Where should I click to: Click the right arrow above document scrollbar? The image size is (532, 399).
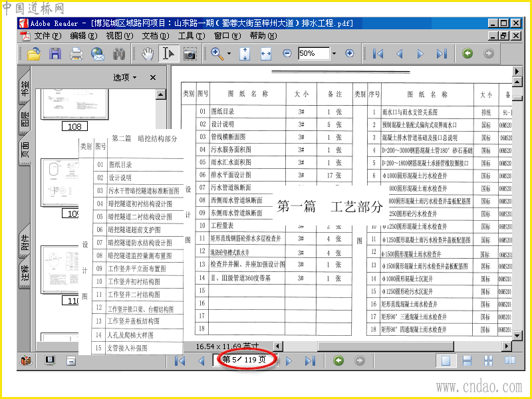pyautogui.click(x=517, y=71)
